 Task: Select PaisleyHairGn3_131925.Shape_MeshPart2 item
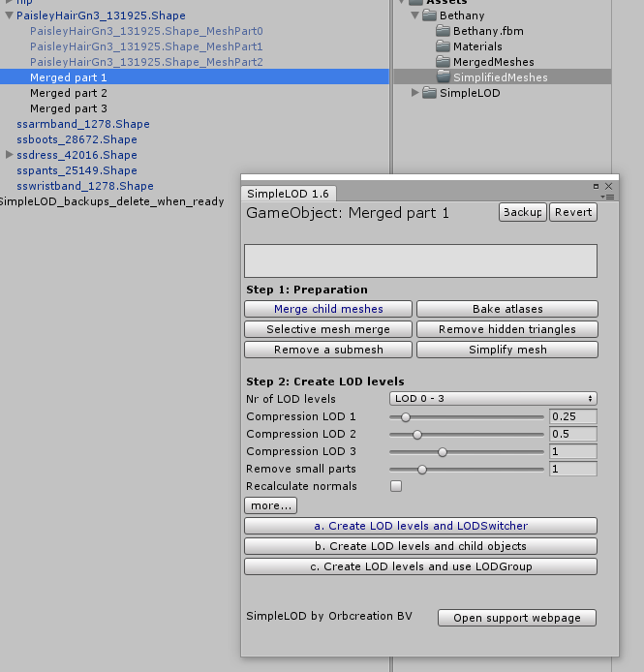[x=146, y=62]
